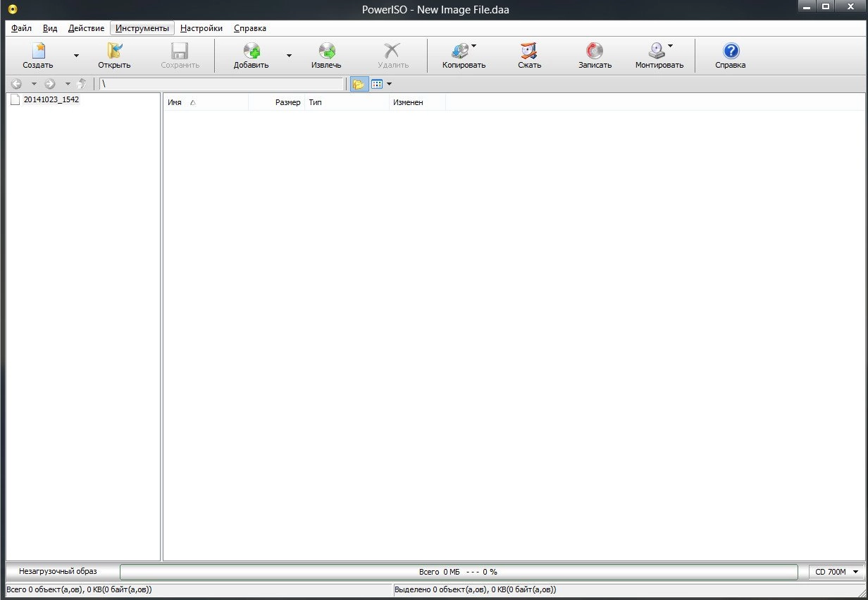Viewport: 868px width, 600px height.
Task: Click the Forward navigation arrow
Action: click(50, 84)
